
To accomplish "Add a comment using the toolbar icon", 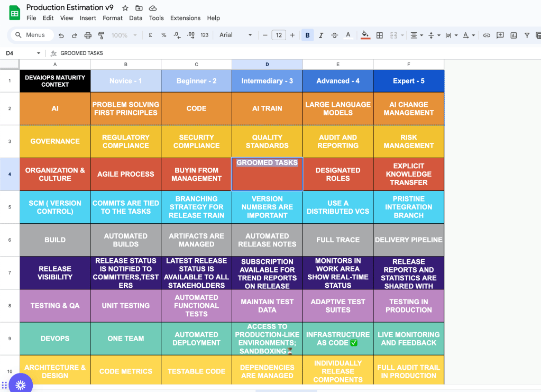I will point(500,35).
